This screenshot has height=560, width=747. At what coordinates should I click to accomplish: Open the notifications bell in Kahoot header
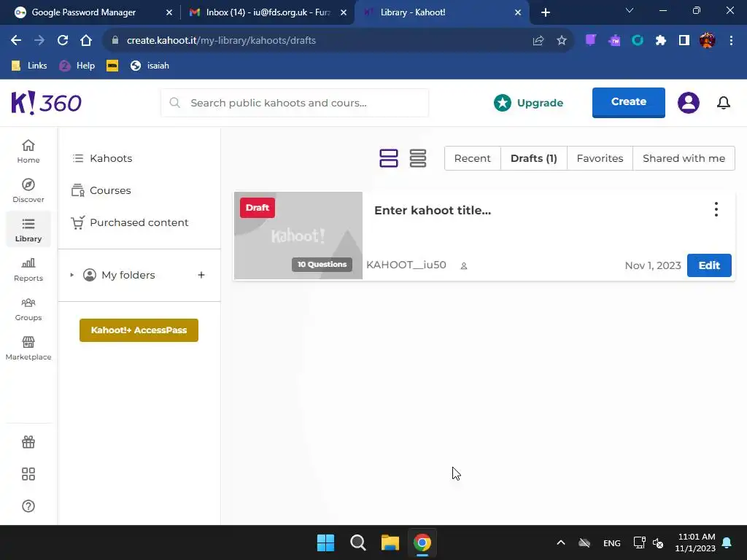click(723, 102)
